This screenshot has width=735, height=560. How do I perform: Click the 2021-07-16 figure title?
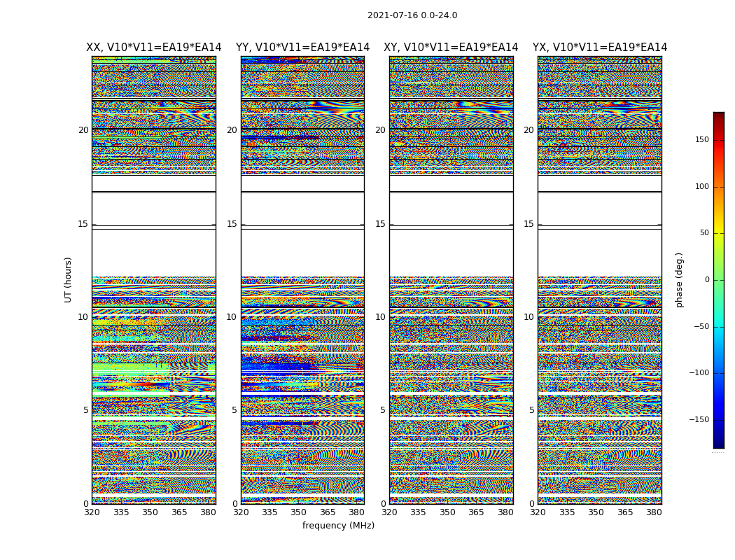point(412,15)
